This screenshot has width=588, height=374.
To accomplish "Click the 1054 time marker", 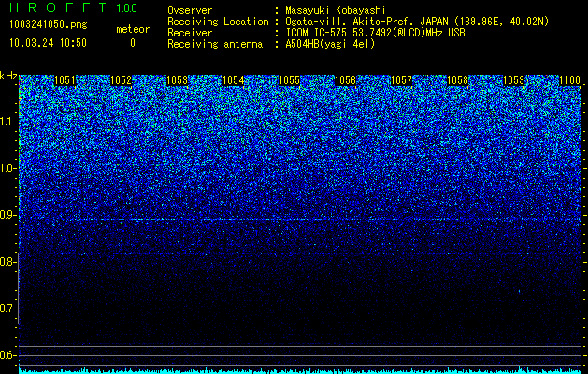I will click(x=234, y=80).
